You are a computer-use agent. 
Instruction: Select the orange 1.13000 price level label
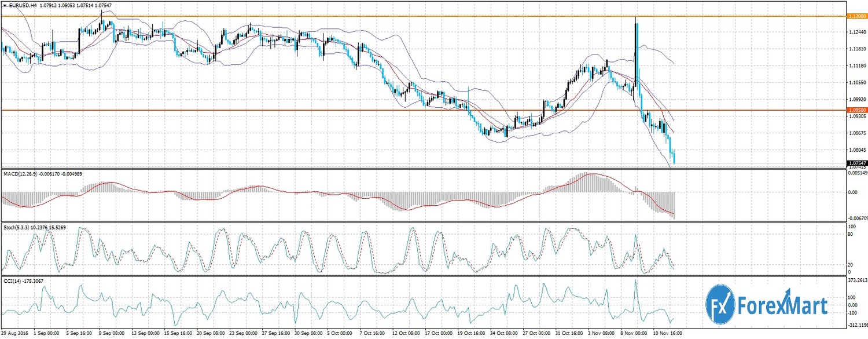coord(856,16)
